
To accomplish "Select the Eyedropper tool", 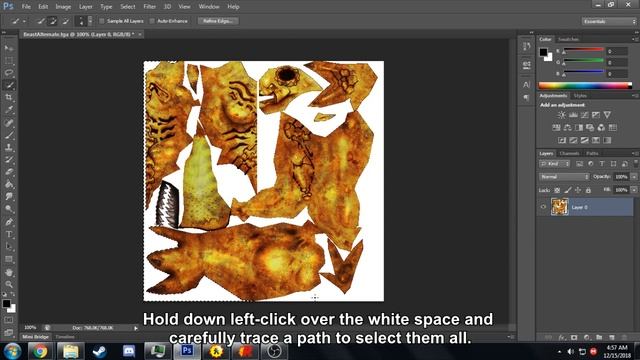I will tap(9, 110).
